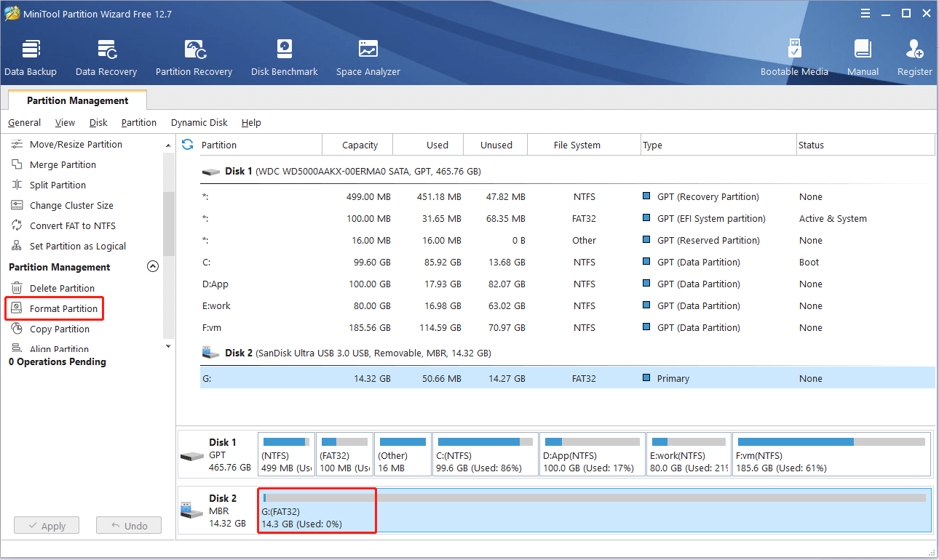Open the Manual
This screenshot has height=560, width=939.
coord(863,57)
